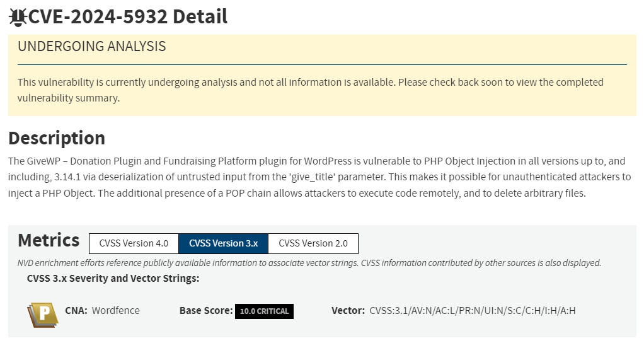Click the Wordfence CNA name

pyautogui.click(x=116, y=311)
